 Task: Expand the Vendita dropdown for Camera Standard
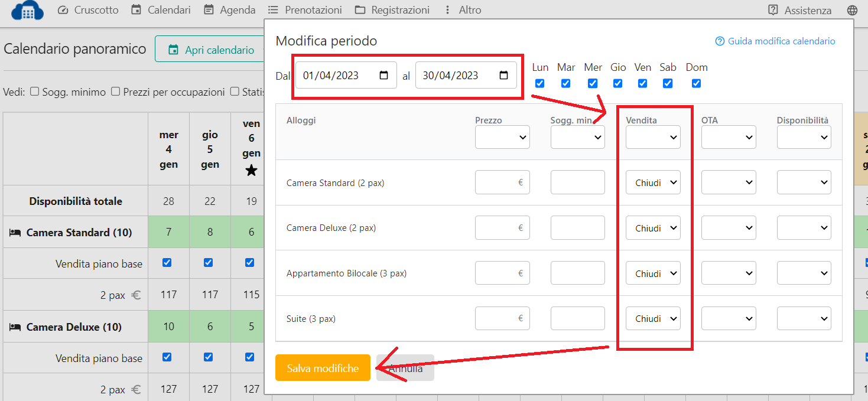point(653,182)
